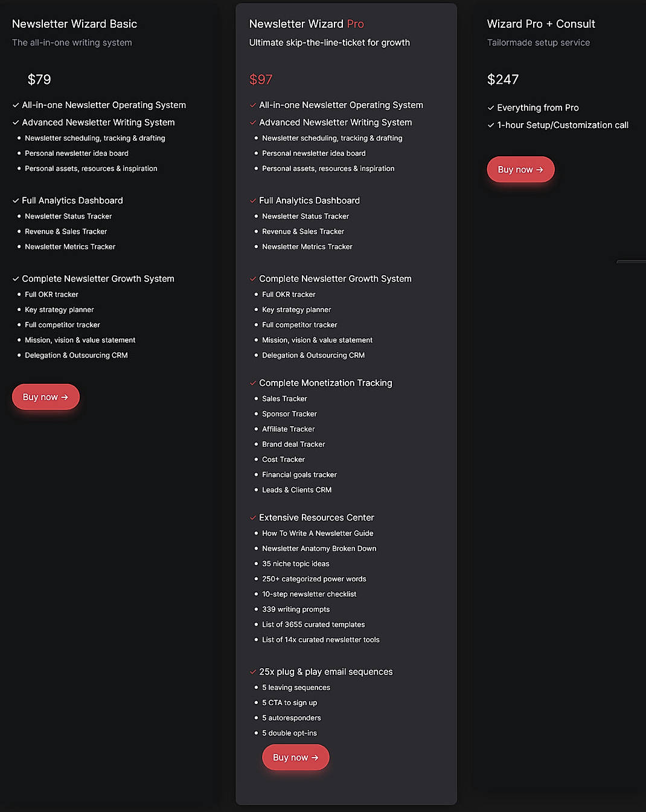Screen dimensions: 646x812
Task: Click the checkmark beside Everything from Pro
Action: click(490, 107)
